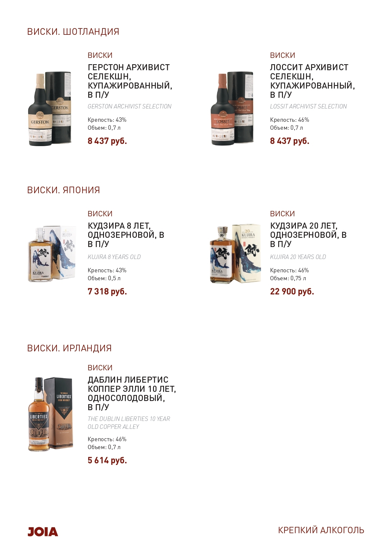Open the Dublin Liberties bottle image
The height and width of the screenshot is (555, 392).
(51, 414)
